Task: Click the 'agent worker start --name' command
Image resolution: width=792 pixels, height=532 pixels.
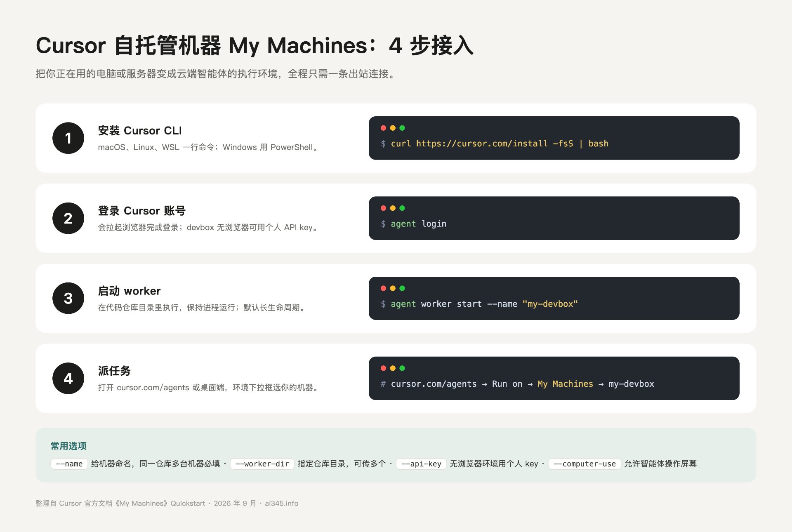Action: coord(454,304)
